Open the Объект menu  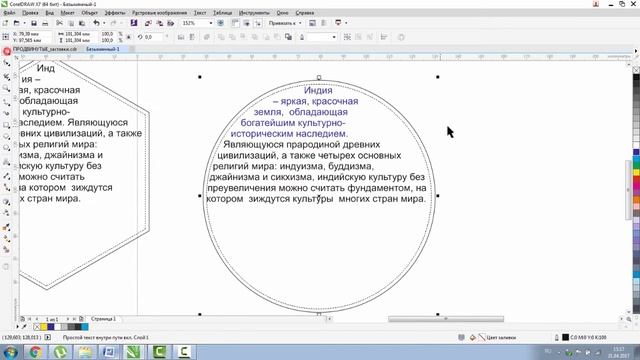click(x=89, y=13)
